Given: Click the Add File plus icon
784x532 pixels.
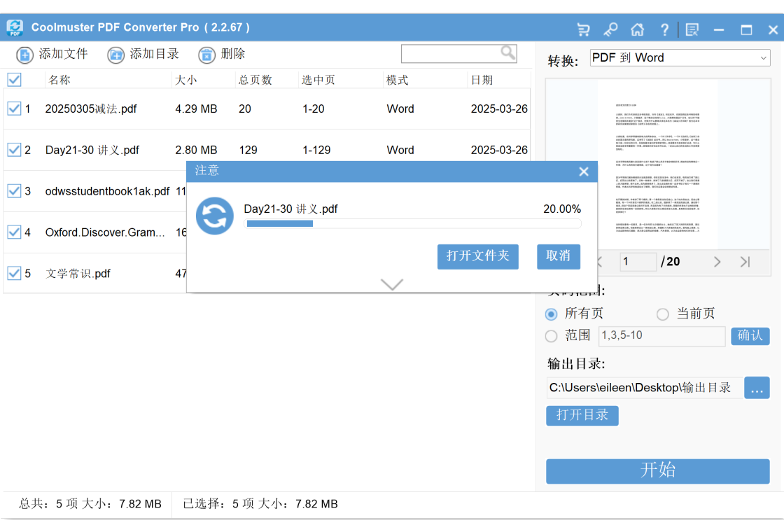Looking at the screenshot, I should (x=24, y=54).
